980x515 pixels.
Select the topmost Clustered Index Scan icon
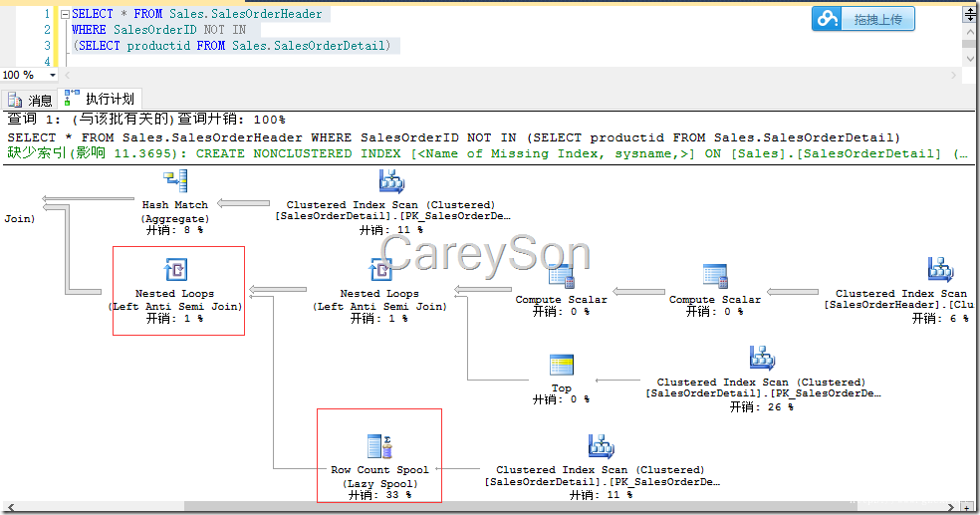391,181
